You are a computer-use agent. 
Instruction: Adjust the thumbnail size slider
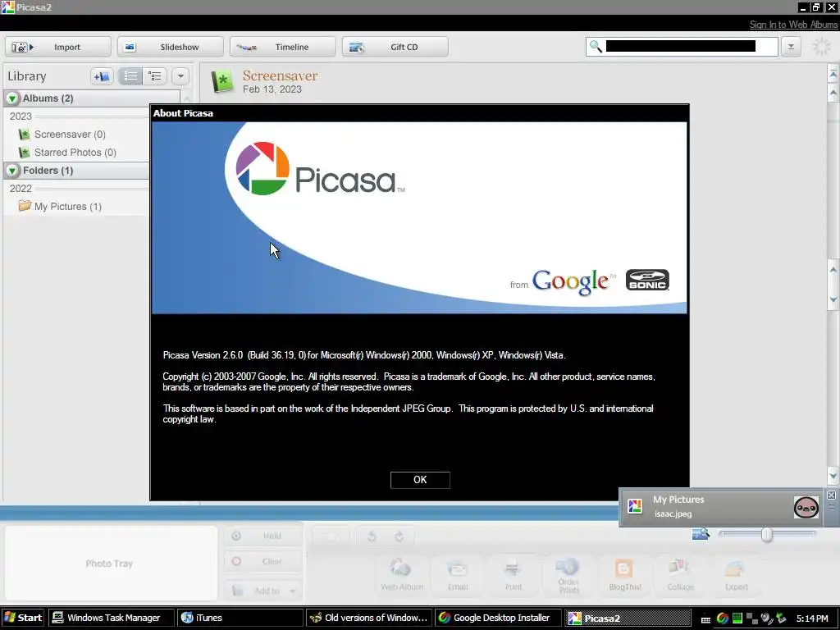767,534
